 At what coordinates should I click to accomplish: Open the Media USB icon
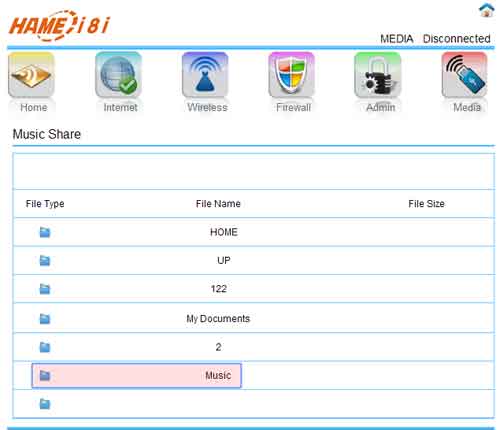(465, 75)
